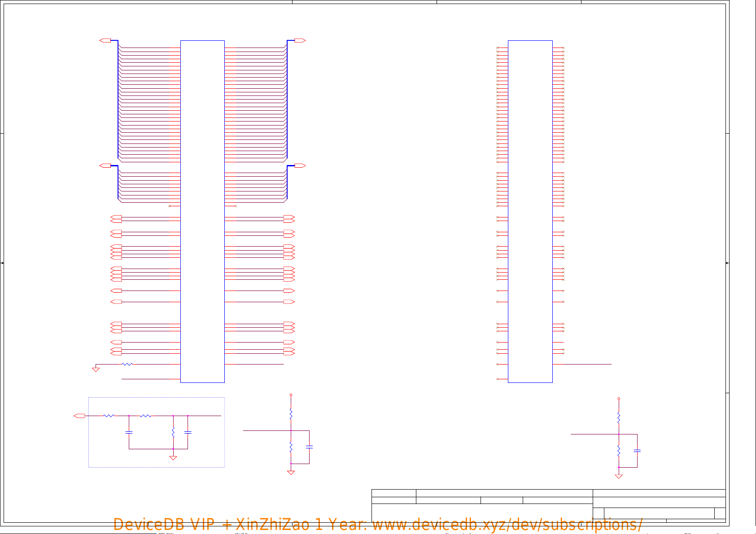Select the ground symbol below the right voltage divider
Screen dimensions: 756x534
pos(619,476)
